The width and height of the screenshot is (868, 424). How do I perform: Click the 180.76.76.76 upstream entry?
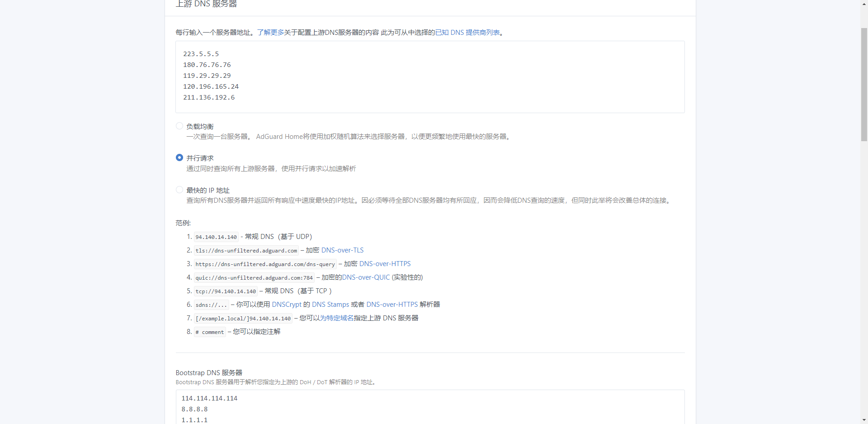click(x=207, y=65)
